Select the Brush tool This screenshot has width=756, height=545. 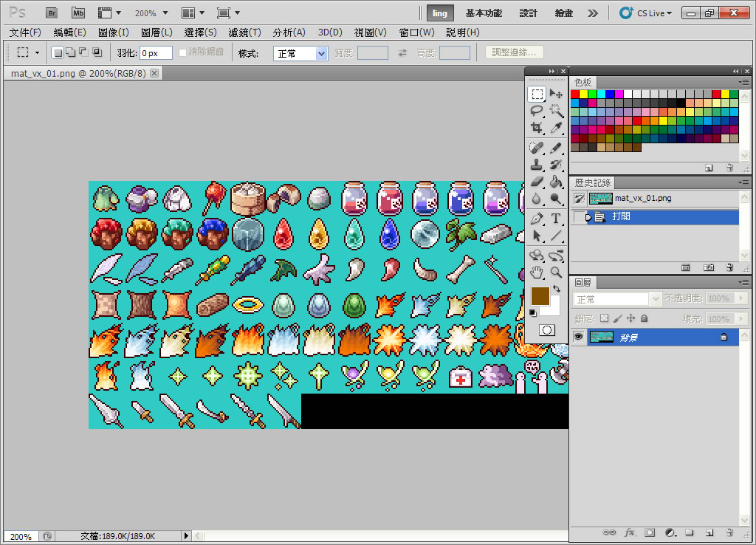pyautogui.click(x=556, y=148)
